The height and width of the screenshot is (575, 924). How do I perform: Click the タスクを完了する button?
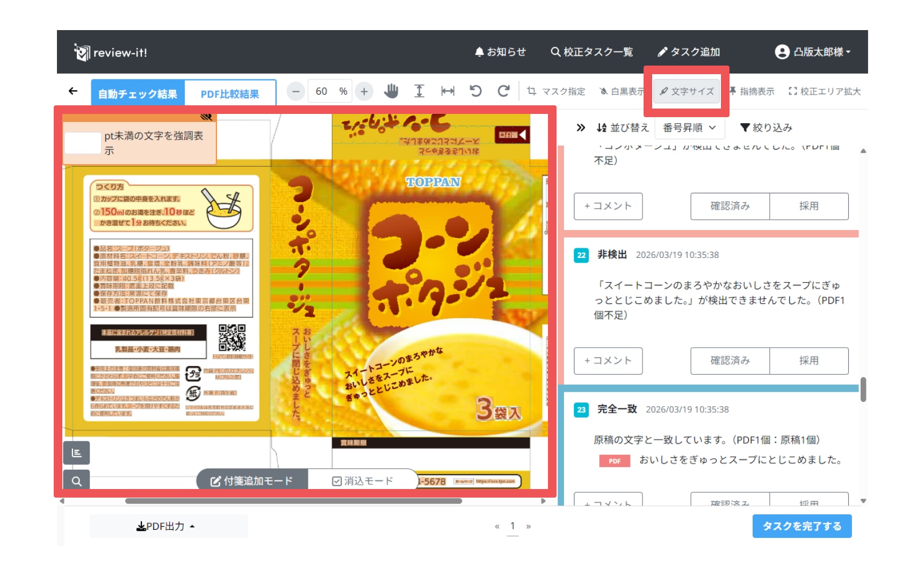click(x=802, y=527)
